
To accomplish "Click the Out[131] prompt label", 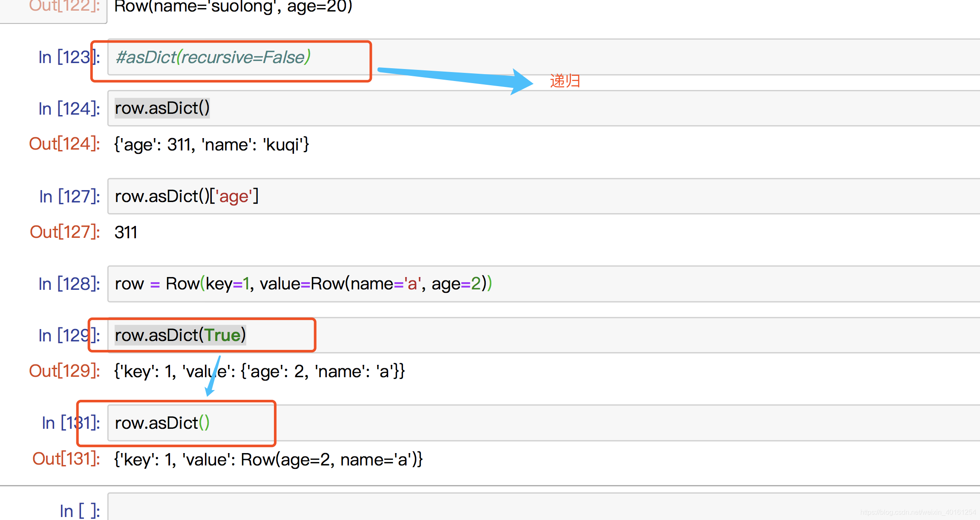I will (x=66, y=459).
